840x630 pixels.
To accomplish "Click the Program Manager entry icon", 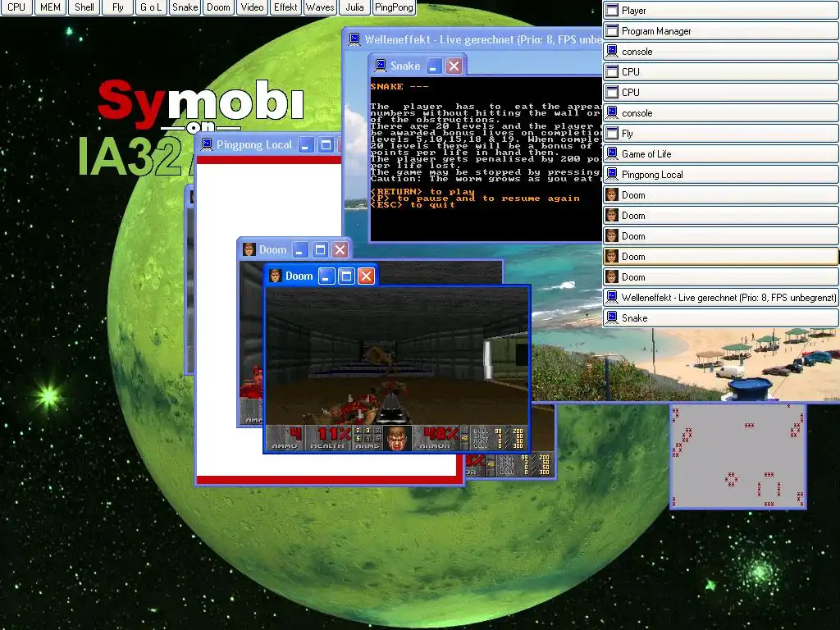I will coord(612,31).
